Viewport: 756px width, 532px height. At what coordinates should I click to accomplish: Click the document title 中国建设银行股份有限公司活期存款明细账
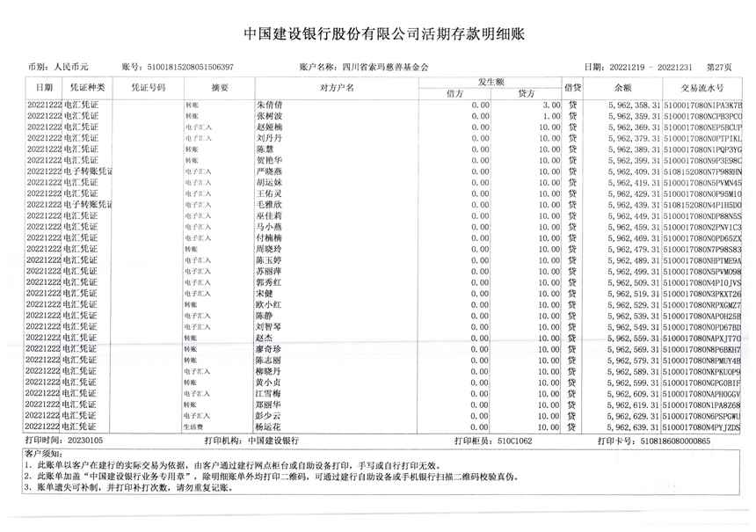384,33
